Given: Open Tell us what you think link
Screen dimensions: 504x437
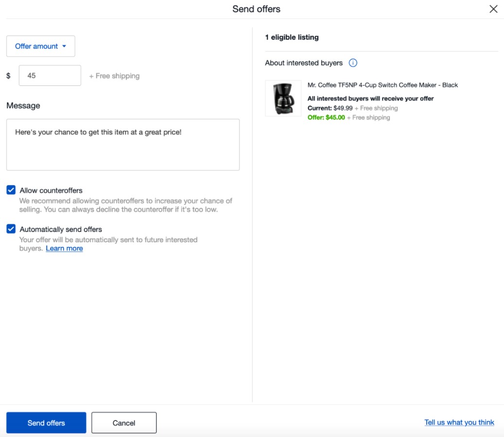Looking at the screenshot, I should click(x=459, y=422).
